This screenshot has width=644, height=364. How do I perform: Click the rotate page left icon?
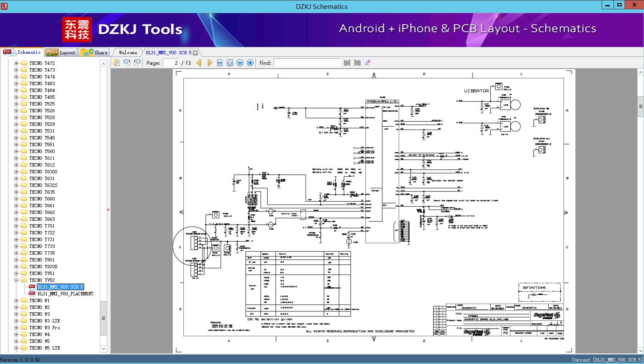point(127,63)
